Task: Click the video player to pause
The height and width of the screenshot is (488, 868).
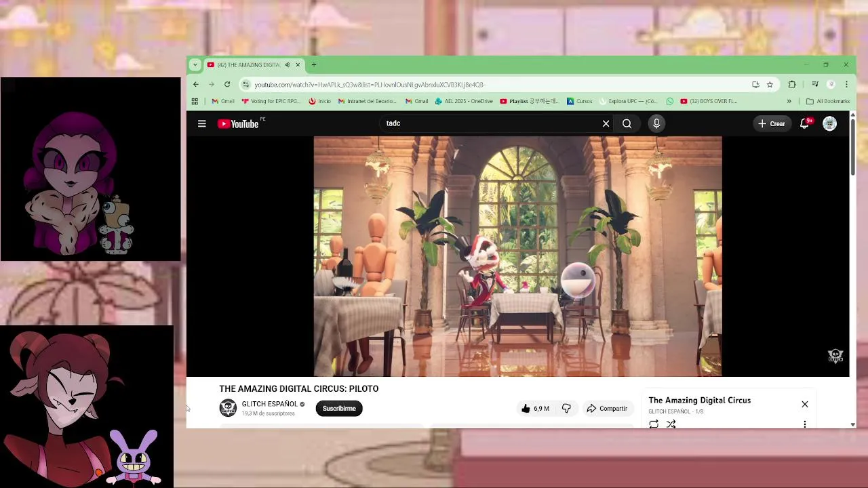Action: [x=517, y=256]
